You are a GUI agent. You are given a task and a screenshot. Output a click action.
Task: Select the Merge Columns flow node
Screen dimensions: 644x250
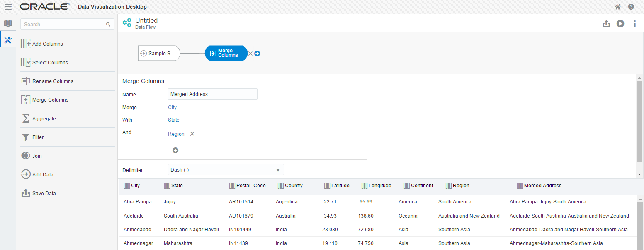(x=226, y=53)
